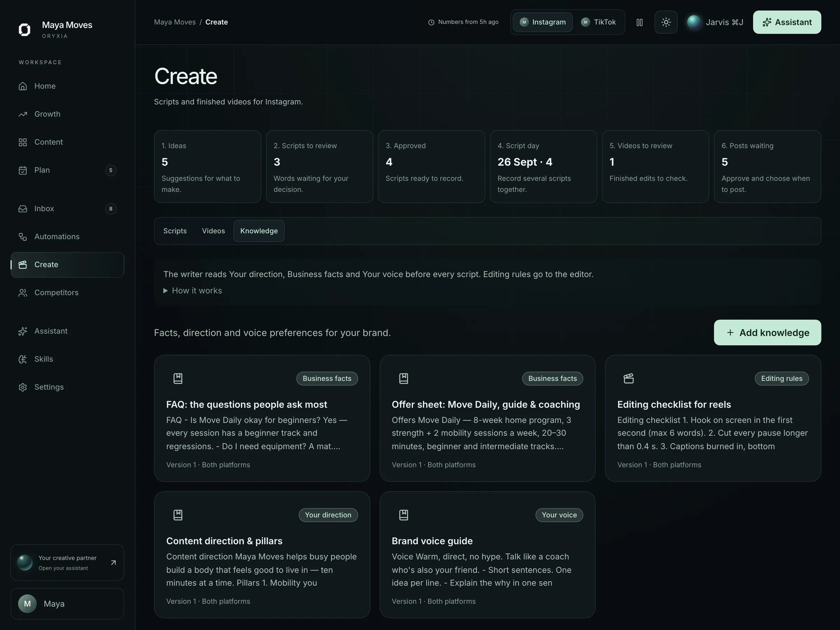
Task: Open the Jarvis ⌘J shortcut label
Action: click(724, 22)
